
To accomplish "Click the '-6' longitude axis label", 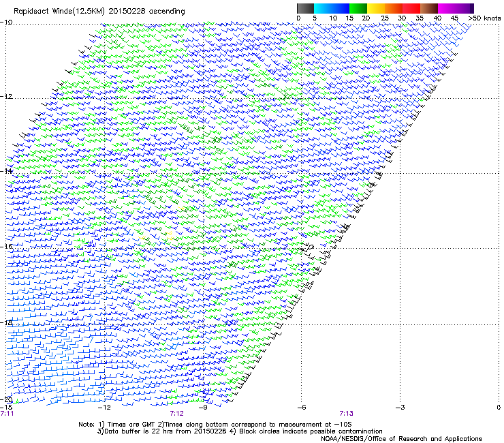I will click(x=302, y=408).
